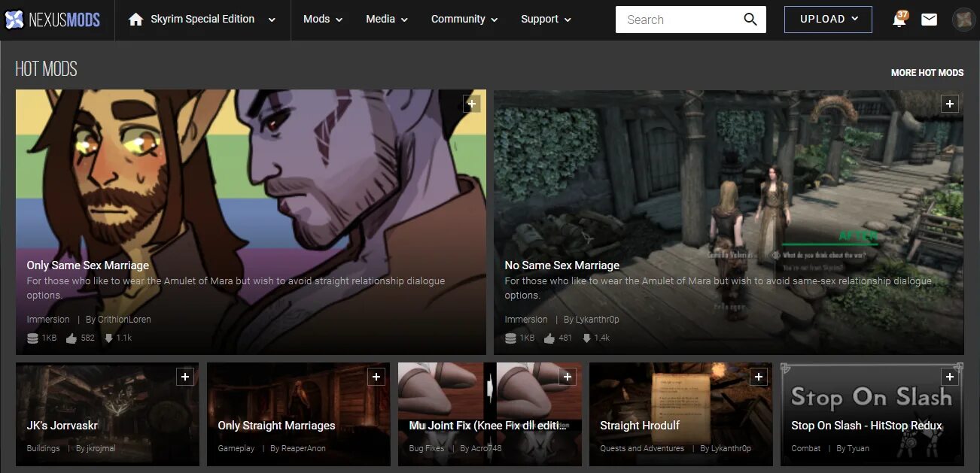Open the Mu Joint Fix (Knee Fix dll edition) card
This screenshot has height=473, width=980.
click(490, 414)
